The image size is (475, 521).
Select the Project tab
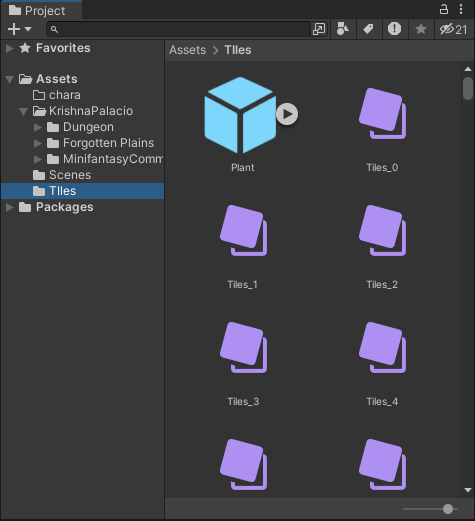pyautogui.click(x=41, y=10)
